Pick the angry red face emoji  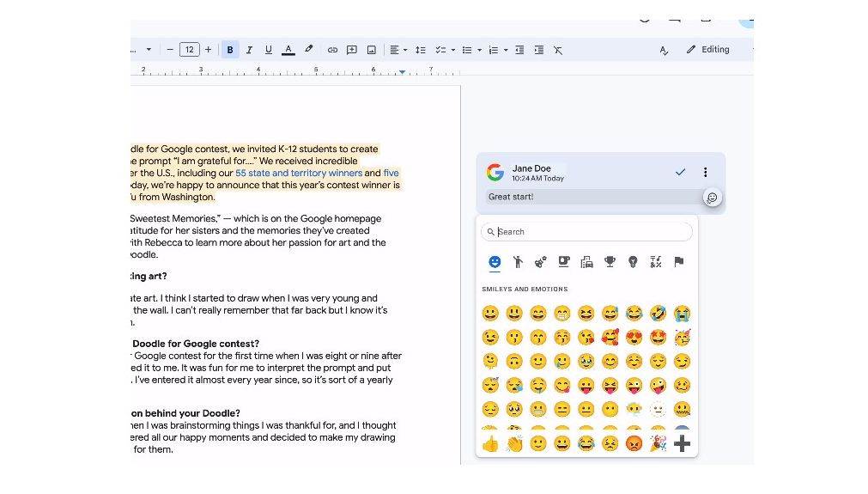[x=634, y=443]
